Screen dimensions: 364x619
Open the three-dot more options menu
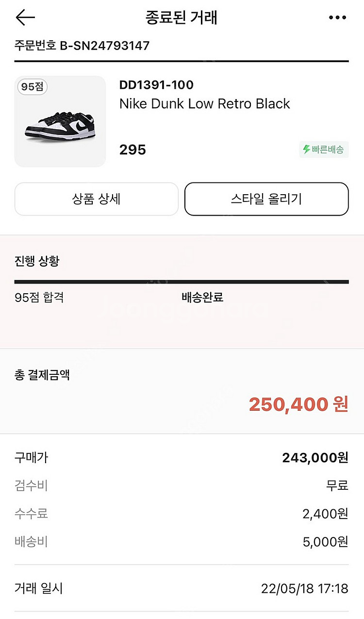pyautogui.click(x=337, y=17)
